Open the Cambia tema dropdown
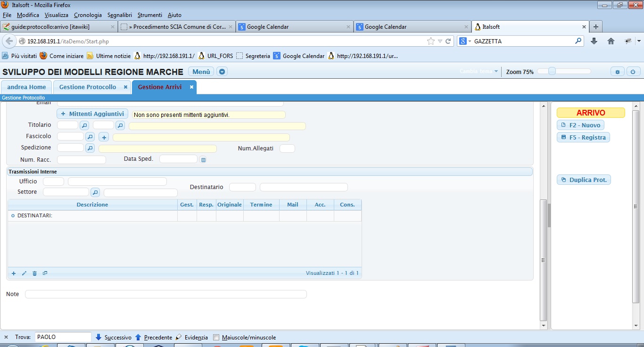This screenshot has width=644, height=347. (479, 72)
